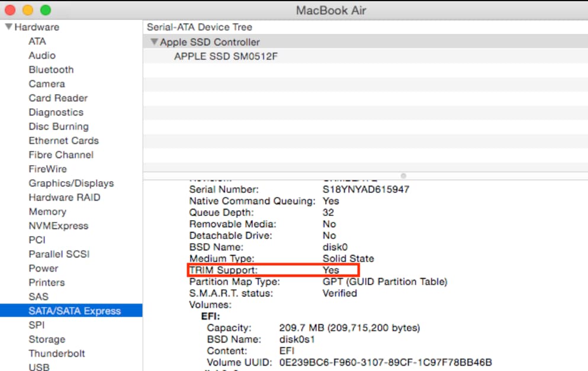Open Graphics/Displays information
This screenshot has width=588, height=371.
pyautogui.click(x=71, y=183)
